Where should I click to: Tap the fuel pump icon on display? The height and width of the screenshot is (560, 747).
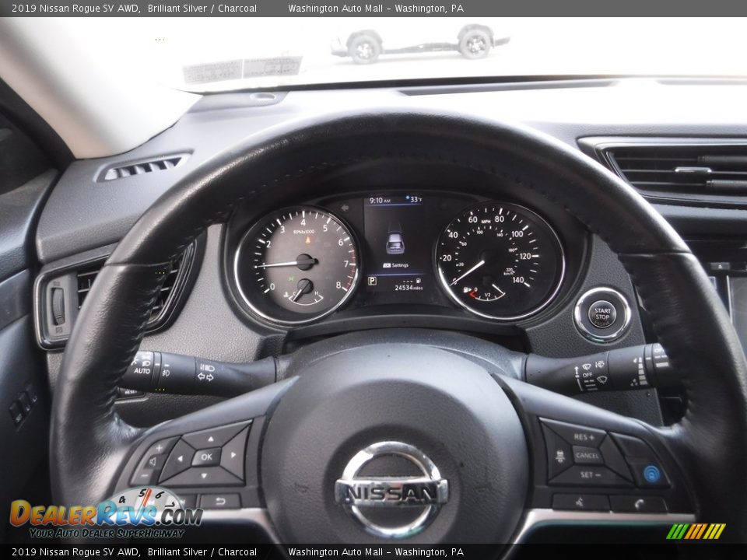(419, 281)
